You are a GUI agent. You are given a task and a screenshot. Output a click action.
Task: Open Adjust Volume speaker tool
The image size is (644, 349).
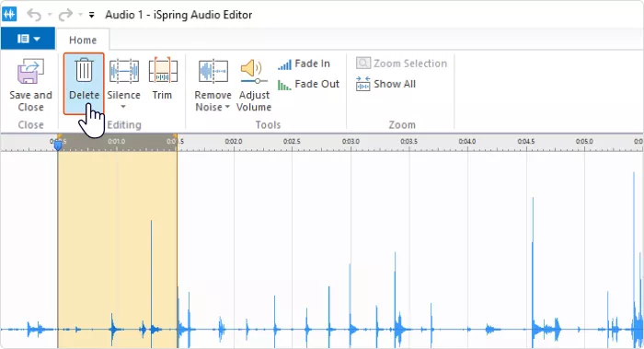pos(254,71)
